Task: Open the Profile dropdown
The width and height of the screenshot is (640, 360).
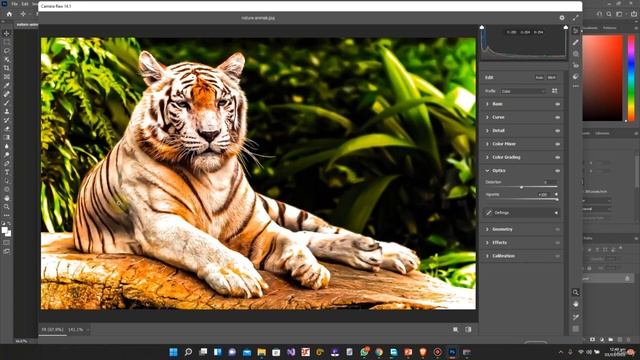Action: click(523, 91)
